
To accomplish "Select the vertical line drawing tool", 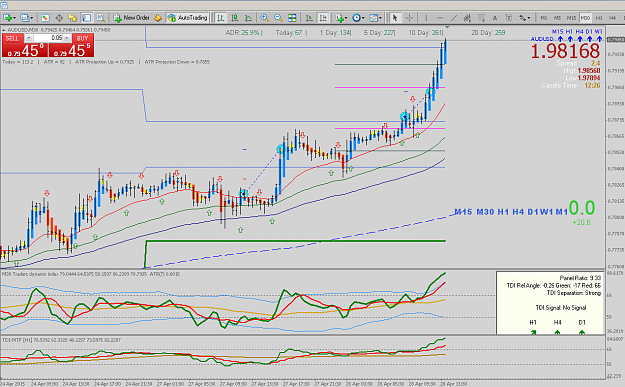I will pyautogui.click(x=426, y=18).
